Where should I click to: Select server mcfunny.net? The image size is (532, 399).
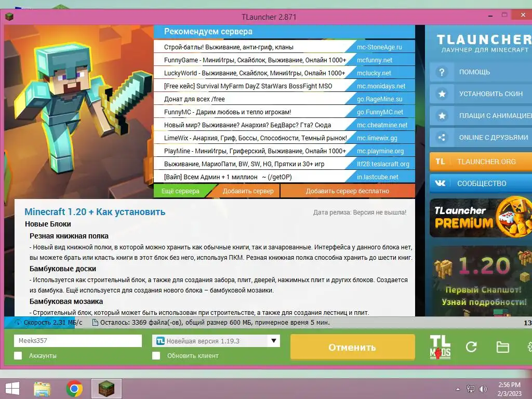374,60
